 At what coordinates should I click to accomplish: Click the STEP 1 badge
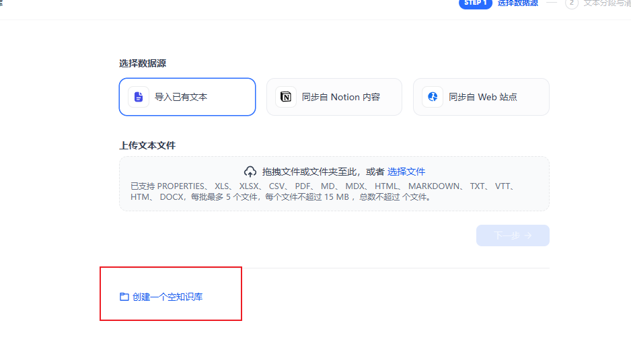click(476, 3)
